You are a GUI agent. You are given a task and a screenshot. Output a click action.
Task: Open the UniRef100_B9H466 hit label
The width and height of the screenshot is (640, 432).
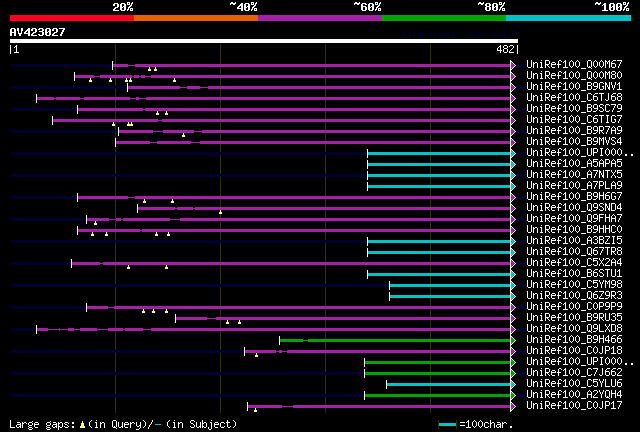pos(574,340)
